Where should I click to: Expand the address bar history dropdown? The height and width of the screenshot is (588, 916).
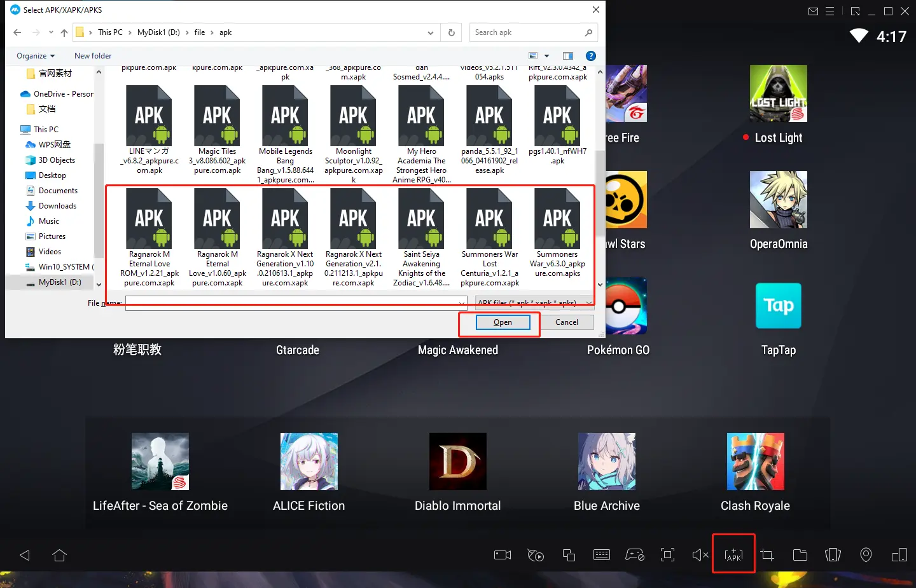[431, 32]
